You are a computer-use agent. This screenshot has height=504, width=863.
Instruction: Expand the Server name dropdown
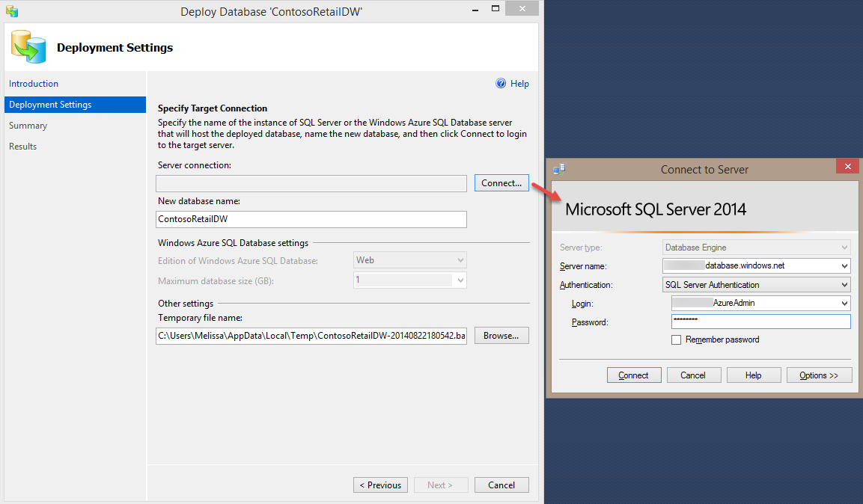coord(844,266)
